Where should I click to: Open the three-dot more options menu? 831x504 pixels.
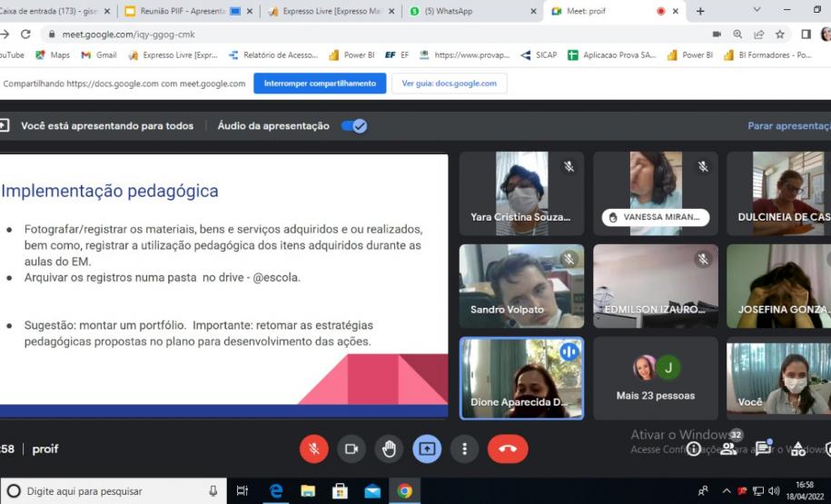click(x=465, y=449)
